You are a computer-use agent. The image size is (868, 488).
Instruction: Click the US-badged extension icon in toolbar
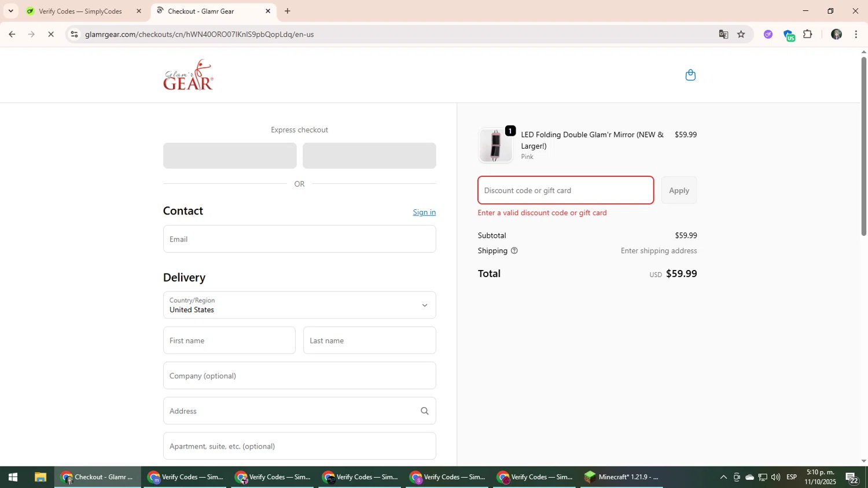coord(789,35)
